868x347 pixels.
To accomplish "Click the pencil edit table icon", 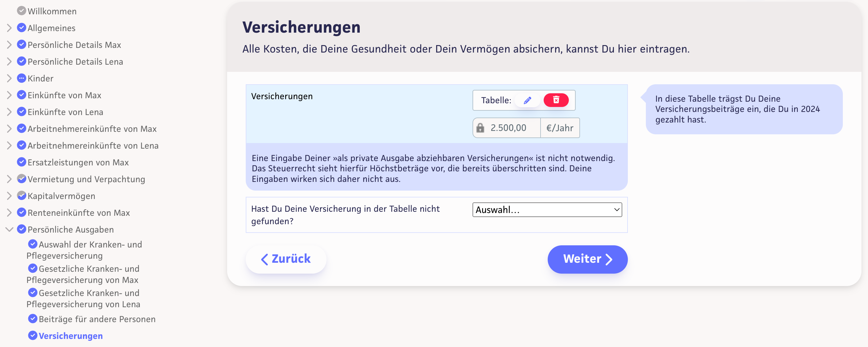I will click(x=527, y=100).
